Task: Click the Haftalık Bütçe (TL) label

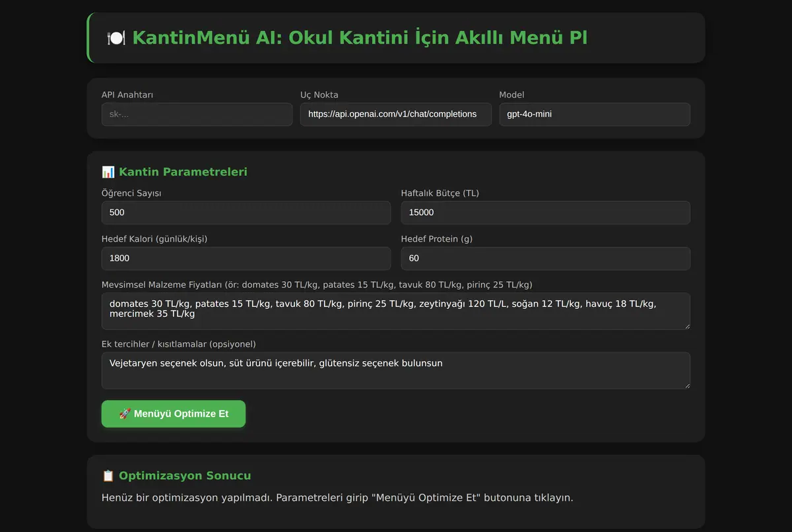Action: (440, 193)
